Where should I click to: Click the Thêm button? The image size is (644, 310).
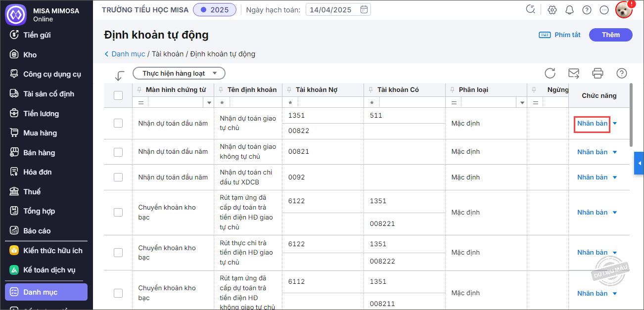(610, 35)
